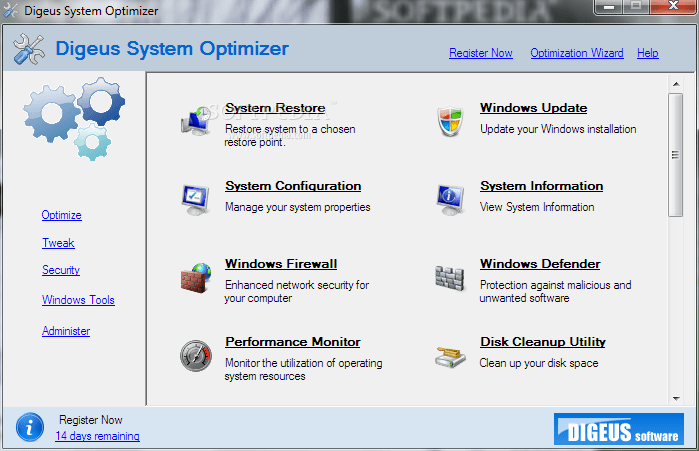Click the Disk Cleanup drive icon

tap(450, 357)
